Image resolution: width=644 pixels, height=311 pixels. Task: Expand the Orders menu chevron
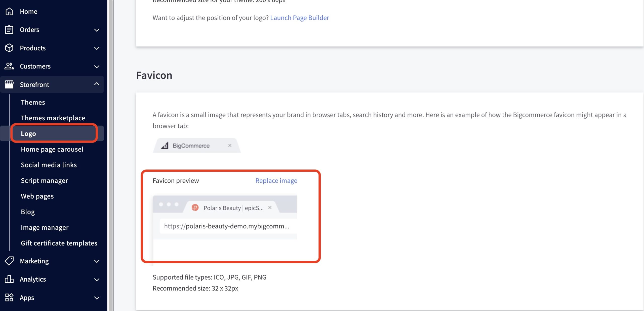[x=97, y=30]
